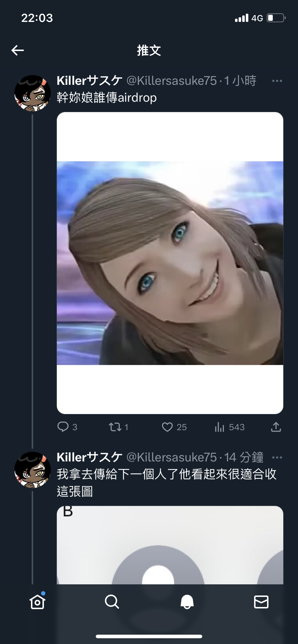
Task: Open Killerサスケ name on second tweet
Action: coord(90,457)
